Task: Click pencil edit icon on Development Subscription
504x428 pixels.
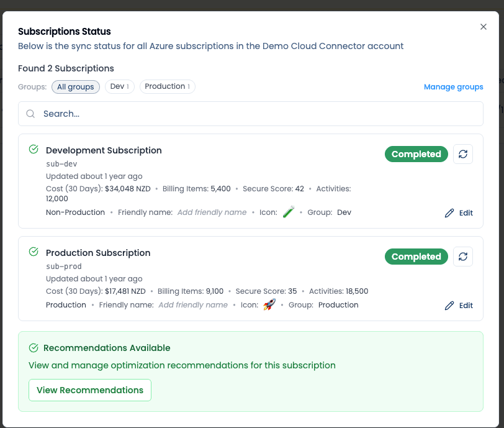Action: pos(449,213)
